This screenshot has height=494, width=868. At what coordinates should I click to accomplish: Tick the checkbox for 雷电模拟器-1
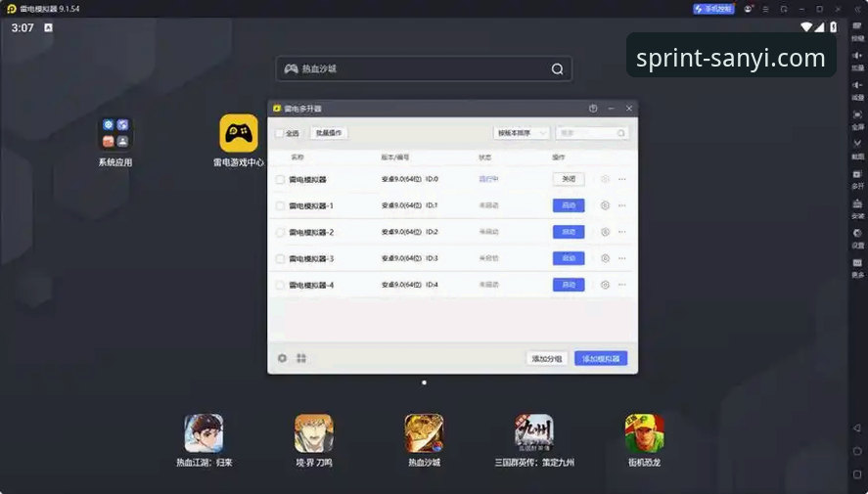click(280, 205)
